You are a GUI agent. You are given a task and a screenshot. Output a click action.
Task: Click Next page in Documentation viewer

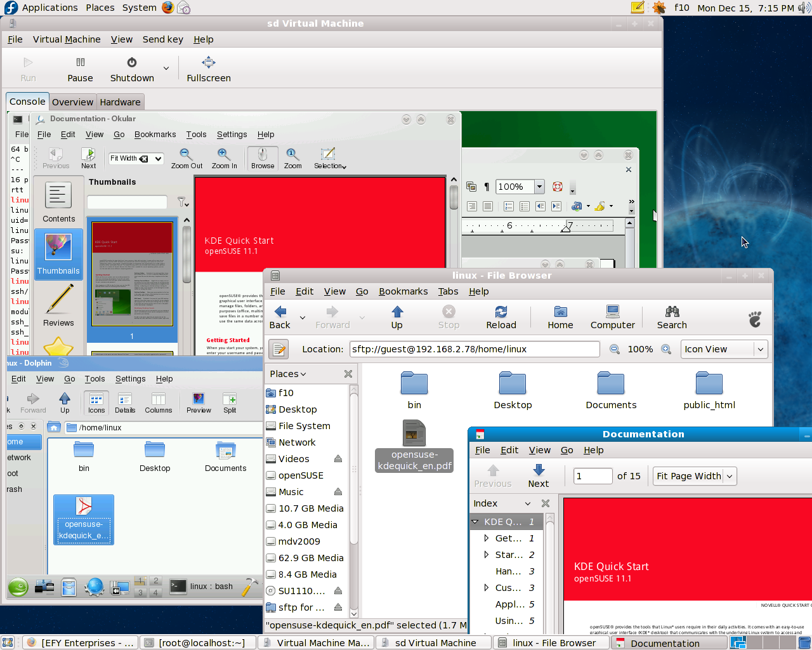538,475
